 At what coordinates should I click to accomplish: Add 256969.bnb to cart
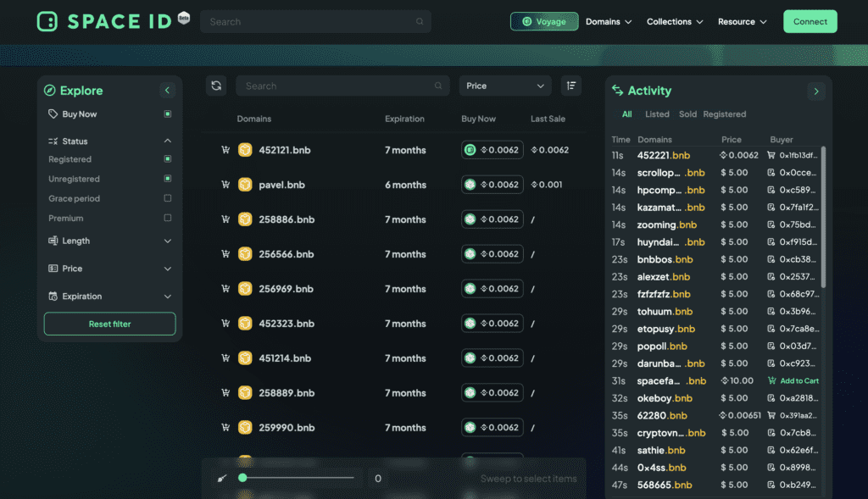[225, 289]
